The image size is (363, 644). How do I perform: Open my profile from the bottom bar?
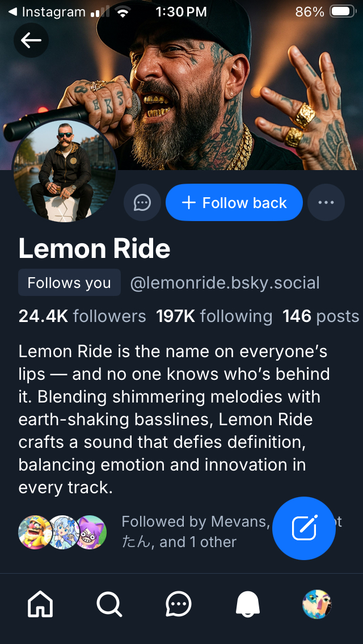(x=316, y=604)
